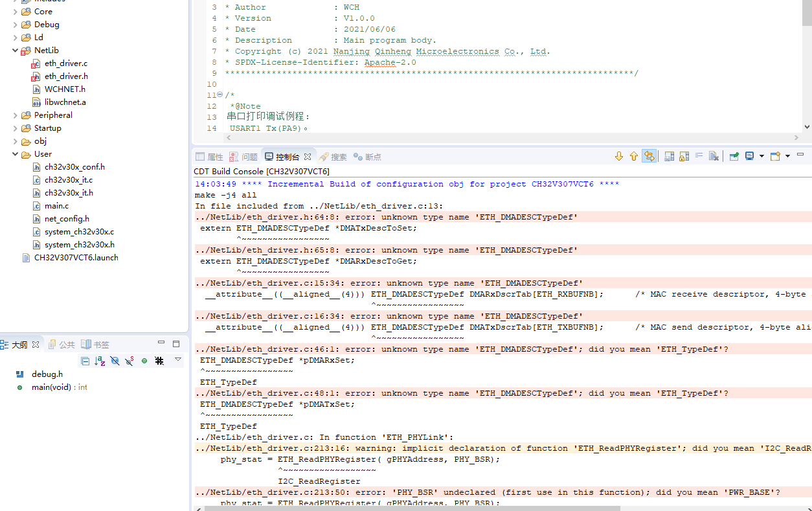Click the pin console icon
Image resolution: width=812 pixels, height=511 pixels.
734,156
